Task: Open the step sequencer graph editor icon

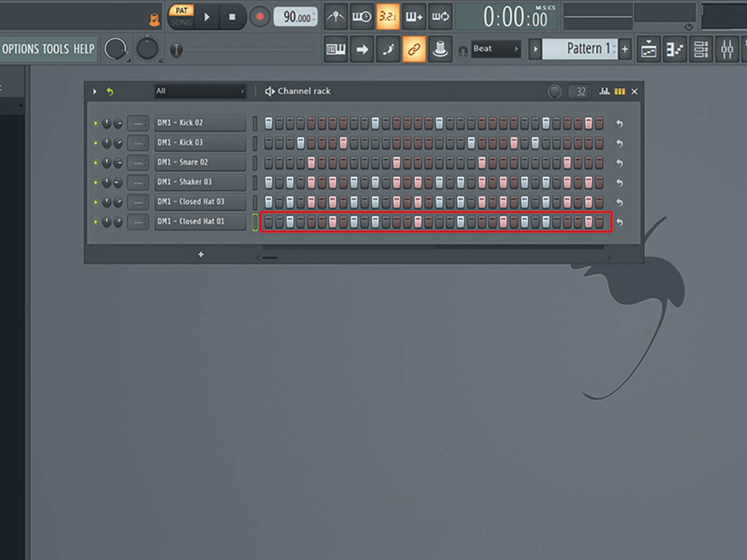Action: 603,91
